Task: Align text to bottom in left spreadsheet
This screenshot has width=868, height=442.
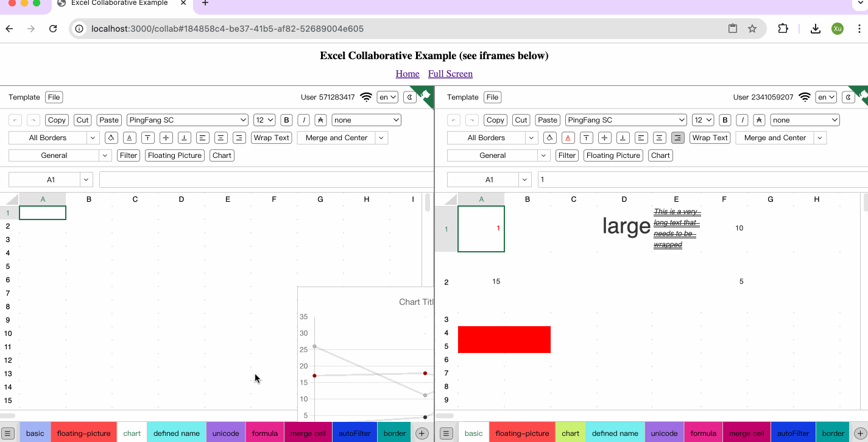Action: pos(184,138)
